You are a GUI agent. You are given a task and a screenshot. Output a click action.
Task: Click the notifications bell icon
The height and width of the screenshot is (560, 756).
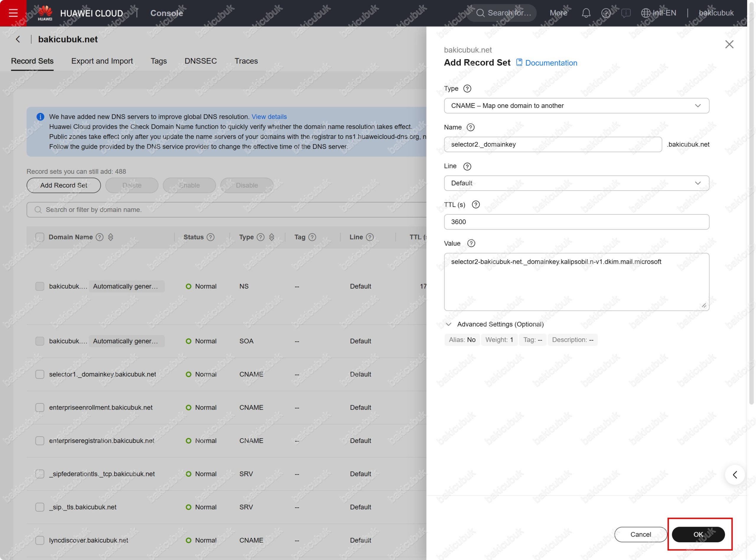(x=586, y=13)
